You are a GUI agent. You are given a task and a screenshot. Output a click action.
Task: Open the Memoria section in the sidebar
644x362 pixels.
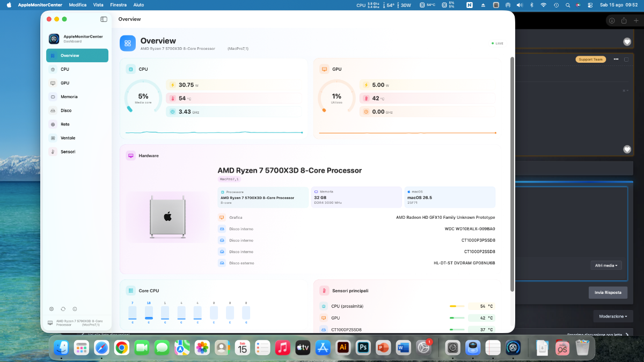pyautogui.click(x=77, y=97)
